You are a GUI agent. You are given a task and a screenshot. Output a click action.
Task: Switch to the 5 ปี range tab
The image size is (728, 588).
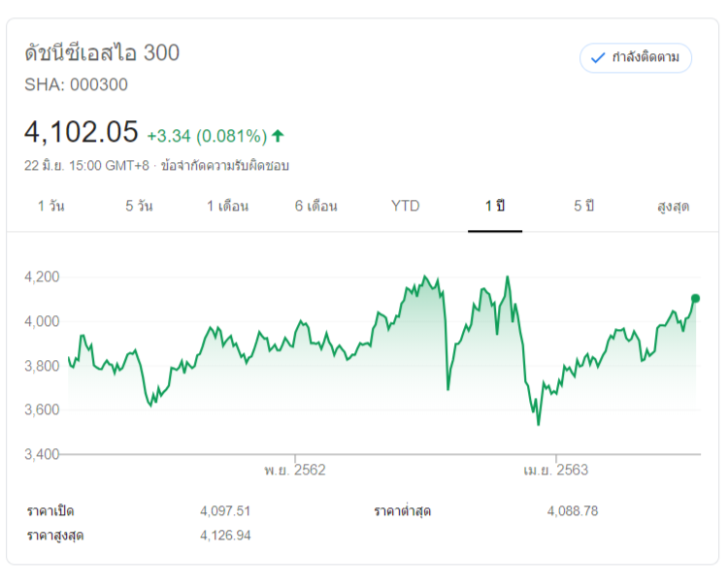(583, 206)
